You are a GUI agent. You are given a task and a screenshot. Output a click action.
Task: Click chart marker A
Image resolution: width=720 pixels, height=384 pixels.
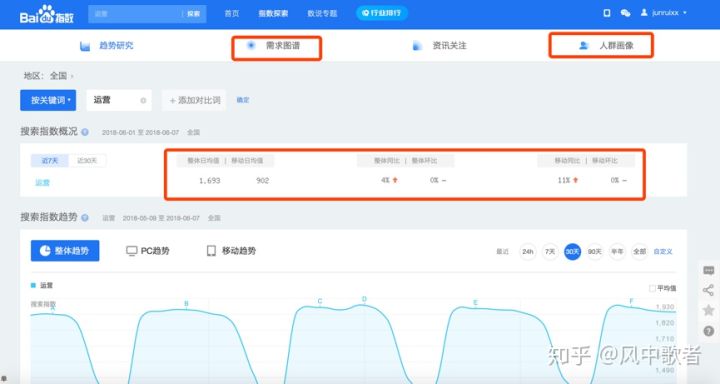[x=53, y=309]
